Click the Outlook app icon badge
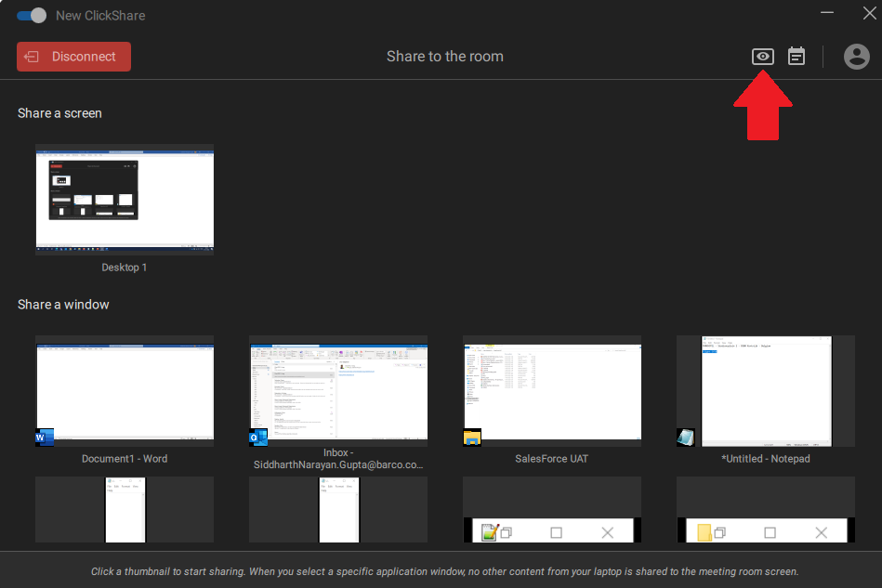Viewport: 882px width, 588px height. (x=258, y=438)
